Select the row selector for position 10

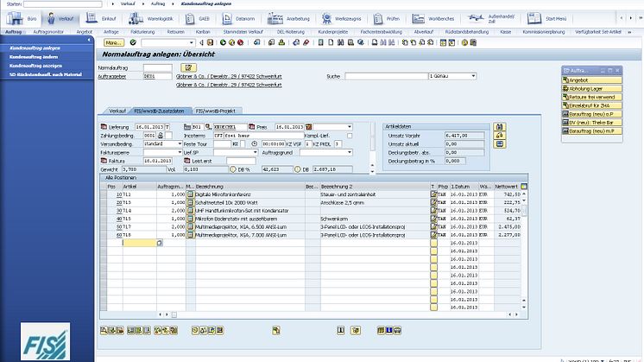(x=104, y=195)
